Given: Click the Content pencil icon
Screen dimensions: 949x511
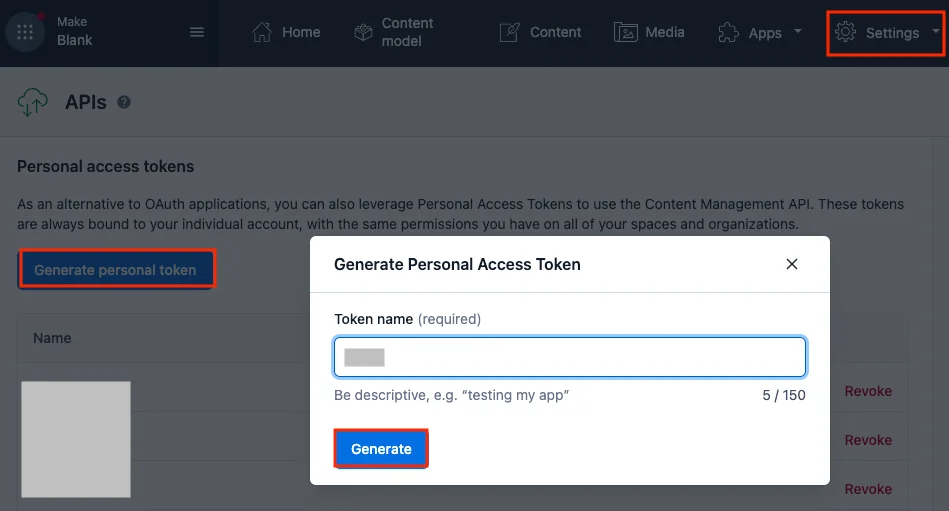Looking at the screenshot, I should tap(510, 32).
